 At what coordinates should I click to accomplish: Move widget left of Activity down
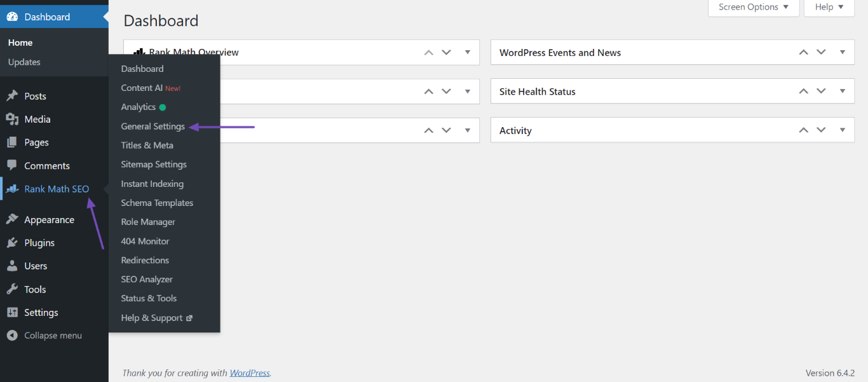coord(446,130)
